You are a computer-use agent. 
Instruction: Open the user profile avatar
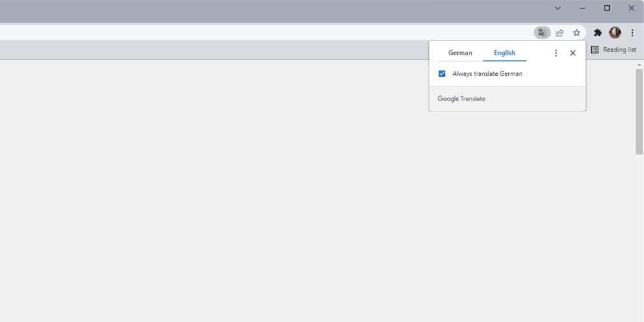pyautogui.click(x=615, y=33)
